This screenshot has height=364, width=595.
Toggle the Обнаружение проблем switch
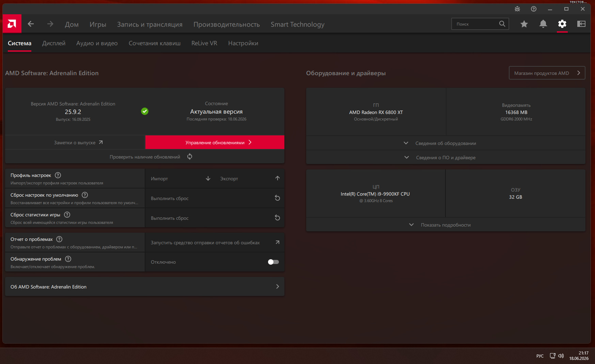click(273, 262)
